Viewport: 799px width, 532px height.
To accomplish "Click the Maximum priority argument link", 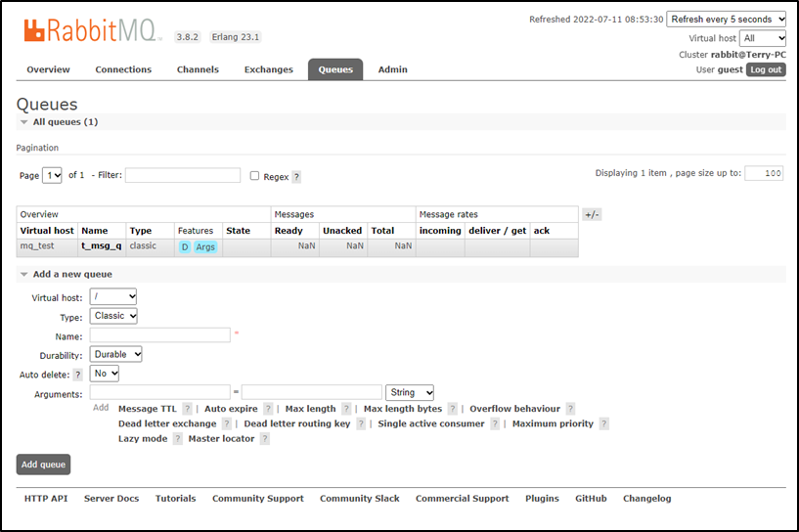I will pyautogui.click(x=553, y=423).
